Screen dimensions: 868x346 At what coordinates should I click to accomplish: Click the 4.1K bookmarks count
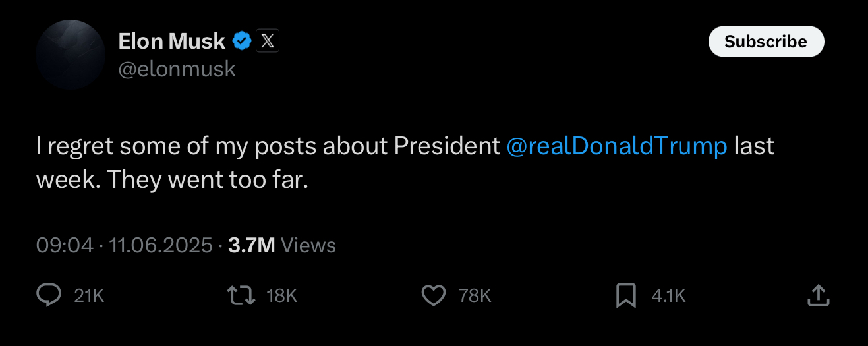pos(668,297)
